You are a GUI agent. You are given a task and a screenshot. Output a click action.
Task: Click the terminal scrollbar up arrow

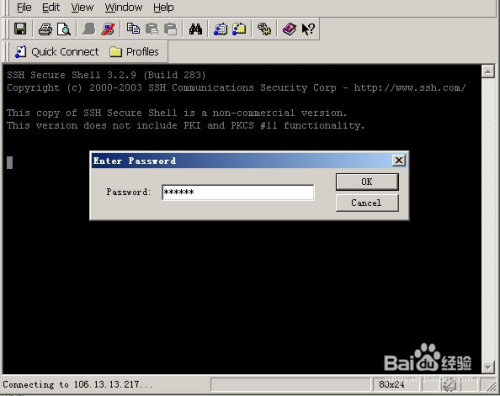tap(488, 71)
